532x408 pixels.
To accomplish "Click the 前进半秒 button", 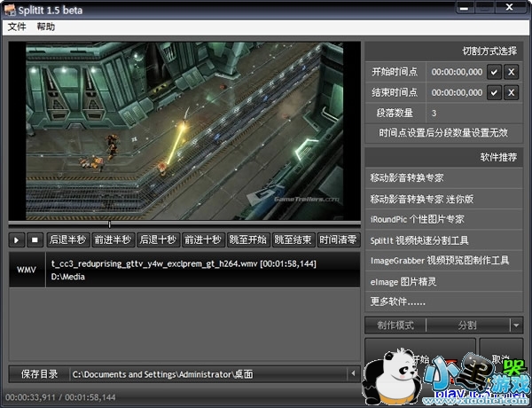I will coord(113,240).
